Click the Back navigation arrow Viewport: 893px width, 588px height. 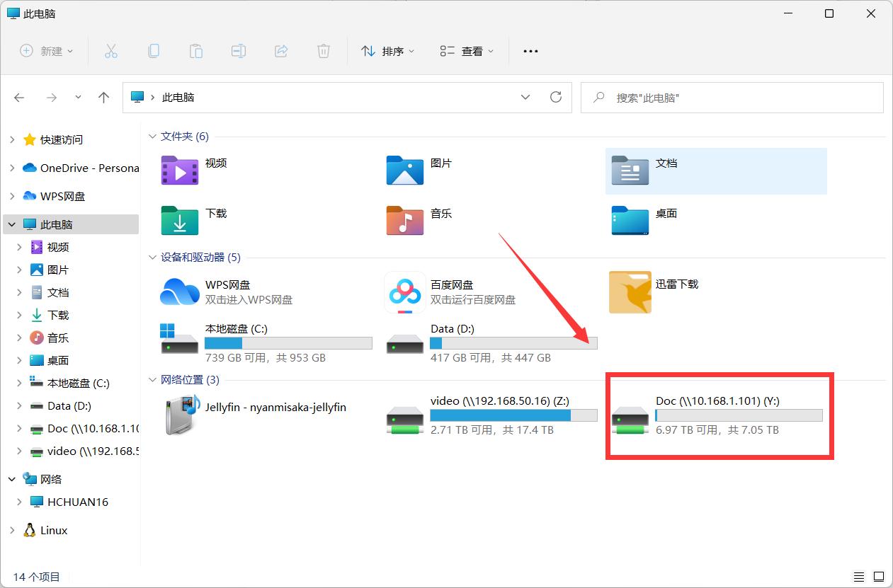[19, 97]
